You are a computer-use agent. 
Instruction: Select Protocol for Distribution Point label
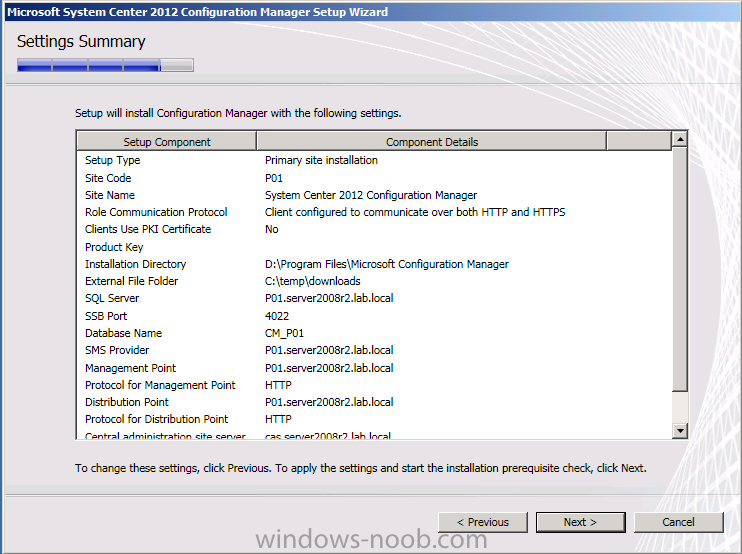tap(157, 420)
